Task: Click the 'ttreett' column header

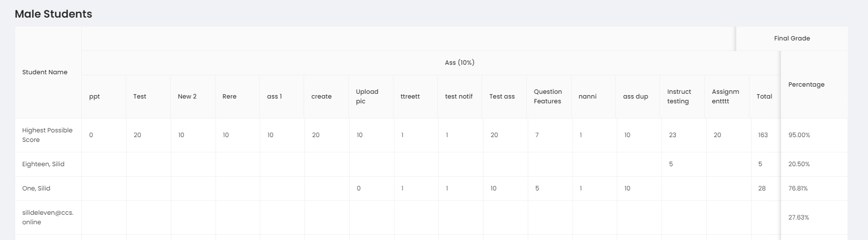Action: click(x=410, y=97)
